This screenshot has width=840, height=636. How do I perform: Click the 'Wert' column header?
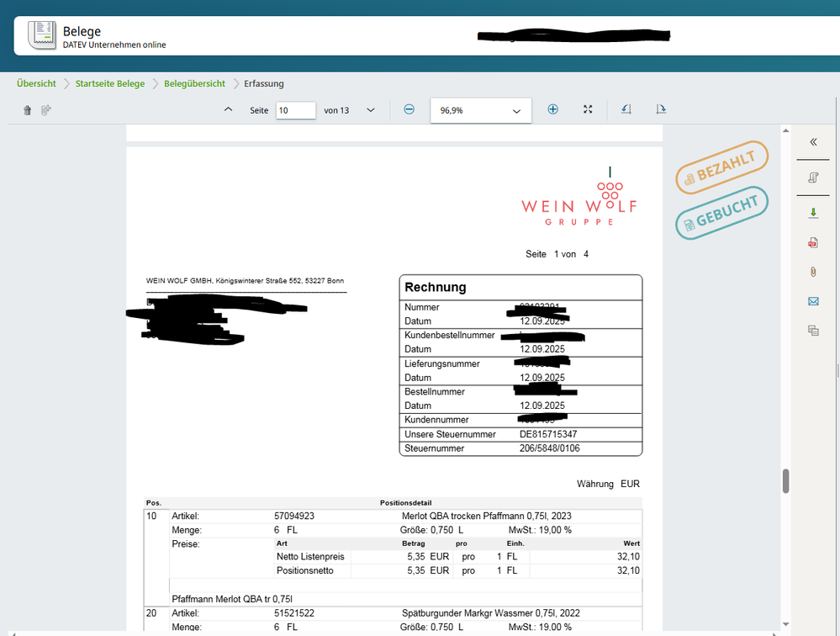(631, 543)
